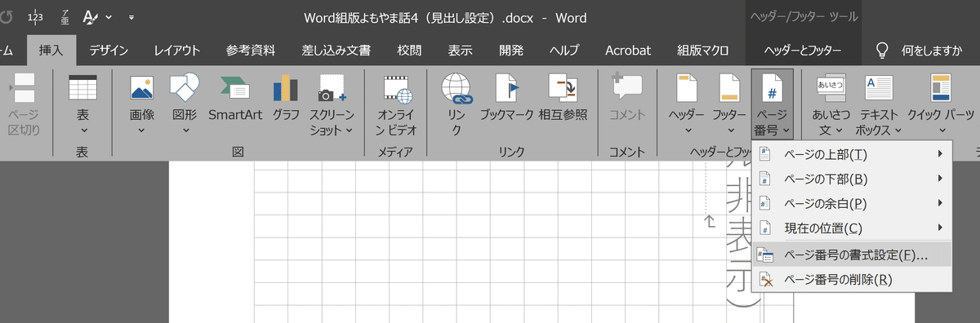Open the スクリーンショット capture tool
980x323 pixels.
tap(332, 104)
